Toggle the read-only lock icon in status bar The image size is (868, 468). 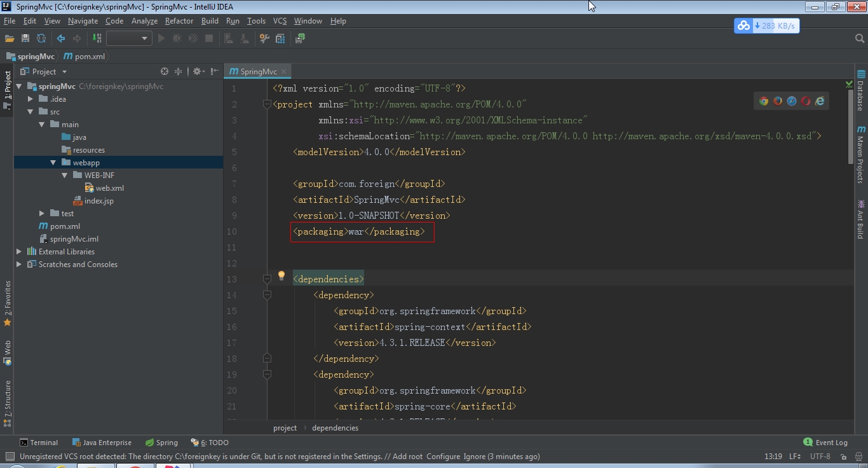[844, 457]
